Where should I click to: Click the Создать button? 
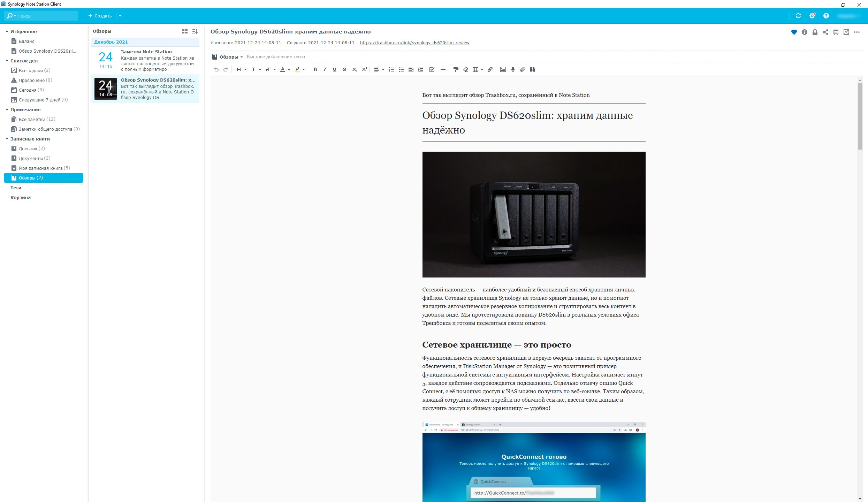100,16
